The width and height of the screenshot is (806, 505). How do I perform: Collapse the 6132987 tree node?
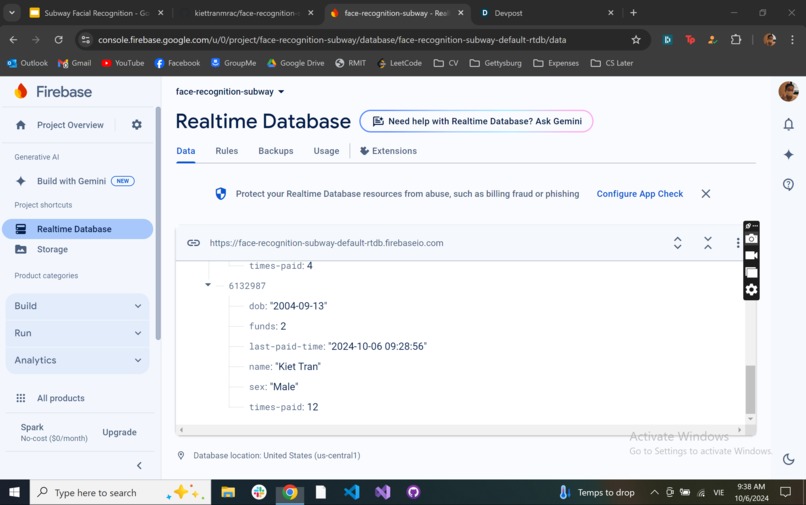[208, 285]
